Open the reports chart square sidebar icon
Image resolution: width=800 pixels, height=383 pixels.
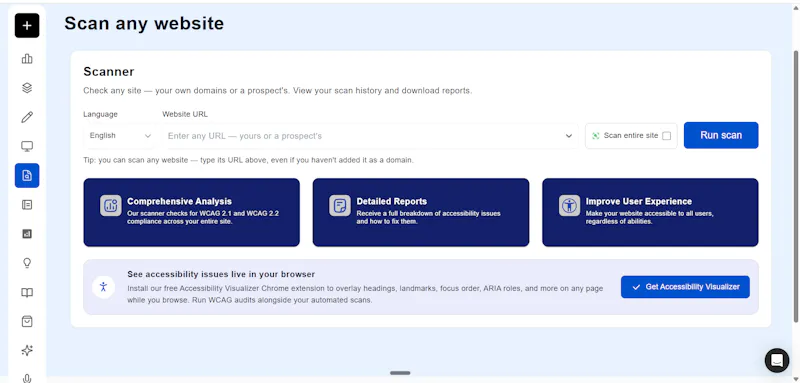click(x=27, y=234)
